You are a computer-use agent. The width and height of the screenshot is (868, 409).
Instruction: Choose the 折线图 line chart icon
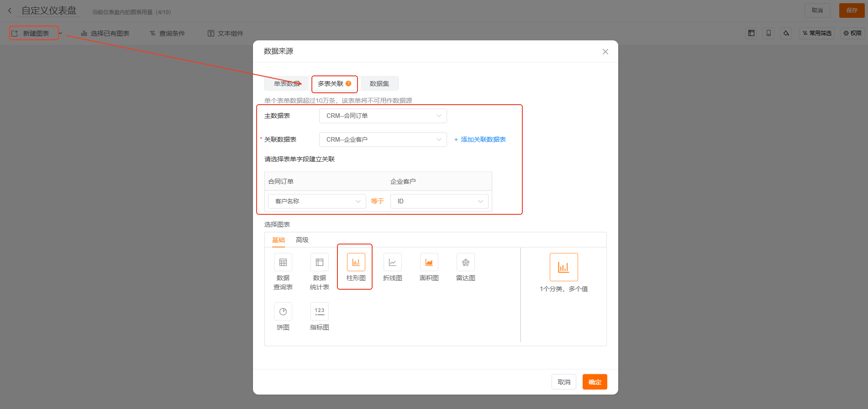point(392,262)
